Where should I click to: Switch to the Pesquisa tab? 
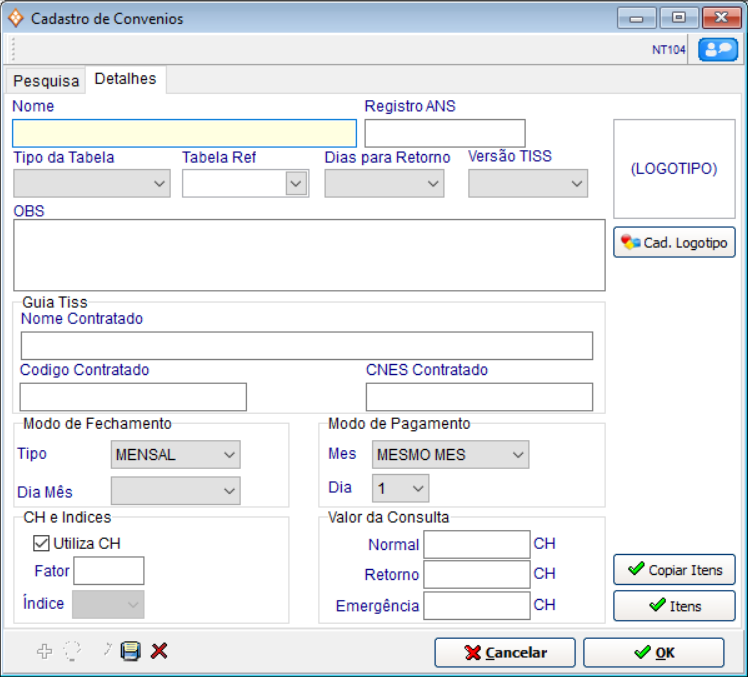point(46,80)
